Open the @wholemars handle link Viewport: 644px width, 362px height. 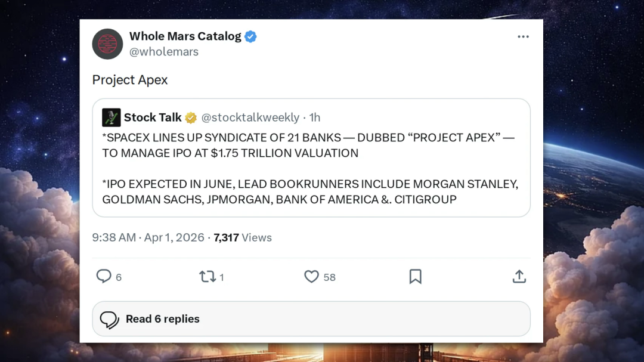(x=164, y=52)
